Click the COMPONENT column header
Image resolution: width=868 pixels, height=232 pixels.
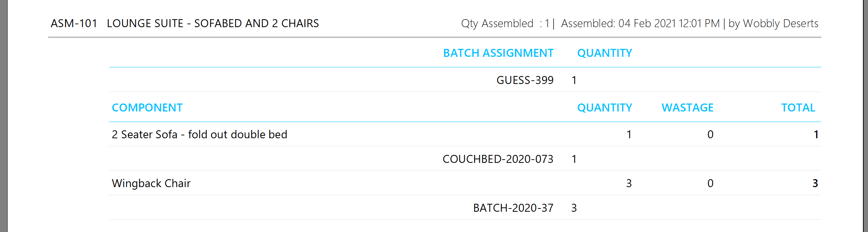(x=147, y=108)
